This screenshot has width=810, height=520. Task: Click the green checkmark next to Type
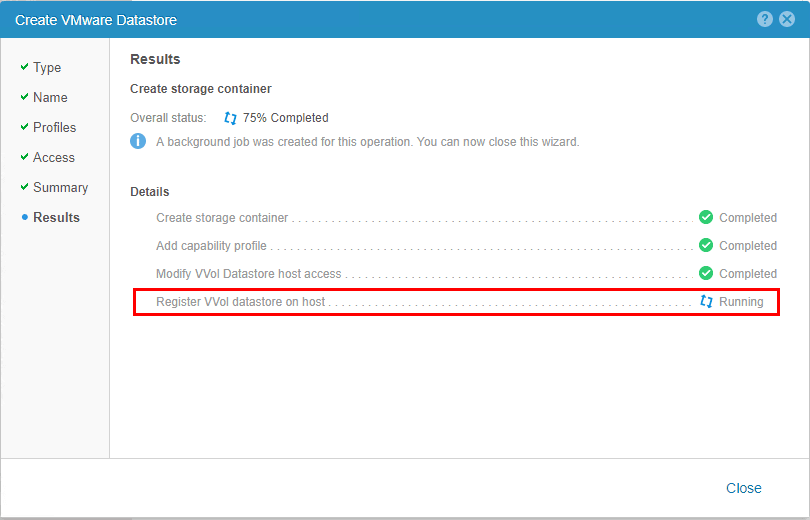24,67
